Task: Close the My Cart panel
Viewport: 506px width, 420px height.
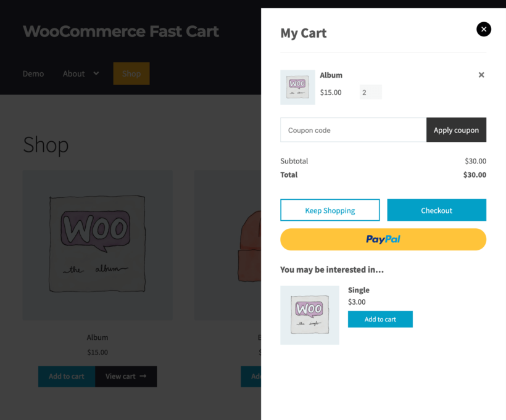Action: tap(483, 29)
